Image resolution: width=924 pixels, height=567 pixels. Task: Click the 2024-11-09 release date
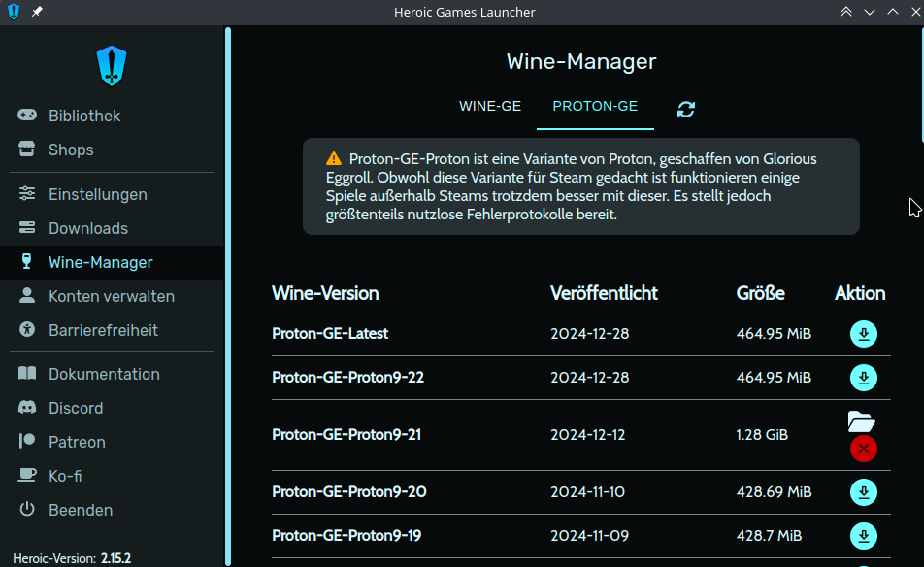[x=589, y=536]
